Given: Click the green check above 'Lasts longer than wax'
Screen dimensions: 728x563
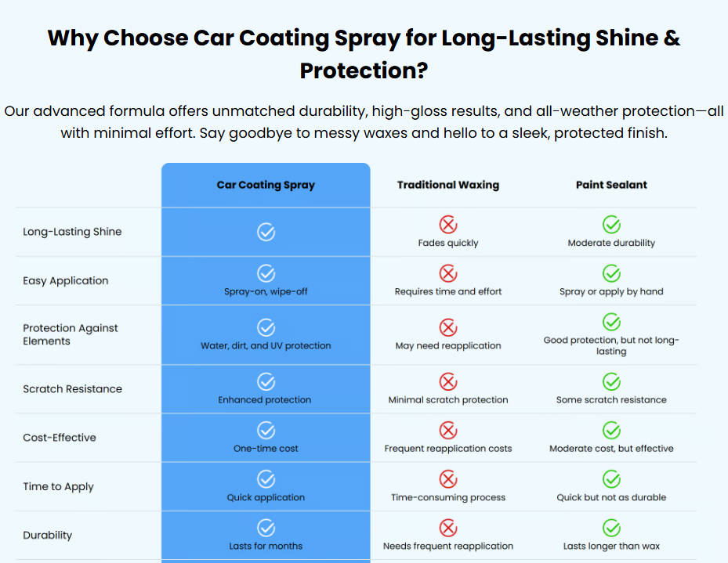Looking at the screenshot, I should [x=611, y=528].
